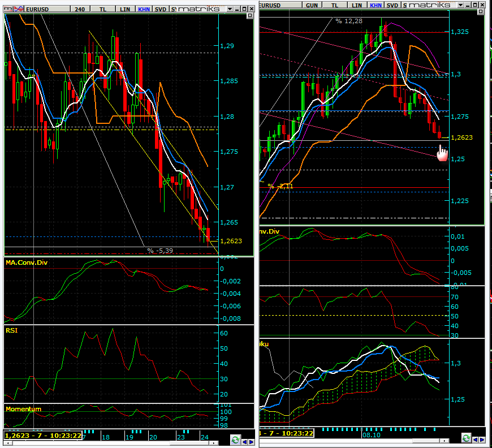Toggle LIN scale in left chart header
This screenshot has width=492, height=448.
tap(125, 9)
